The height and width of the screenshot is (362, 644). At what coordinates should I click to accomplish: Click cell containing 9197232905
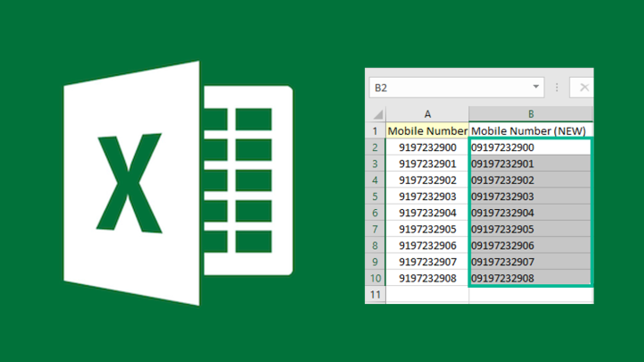(428, 229)
